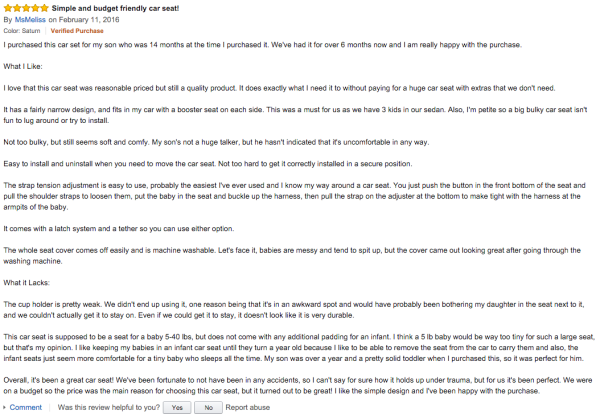Click the paragraph about the weak cup holder
600x419 pixels.
click(x=294, y=310)
